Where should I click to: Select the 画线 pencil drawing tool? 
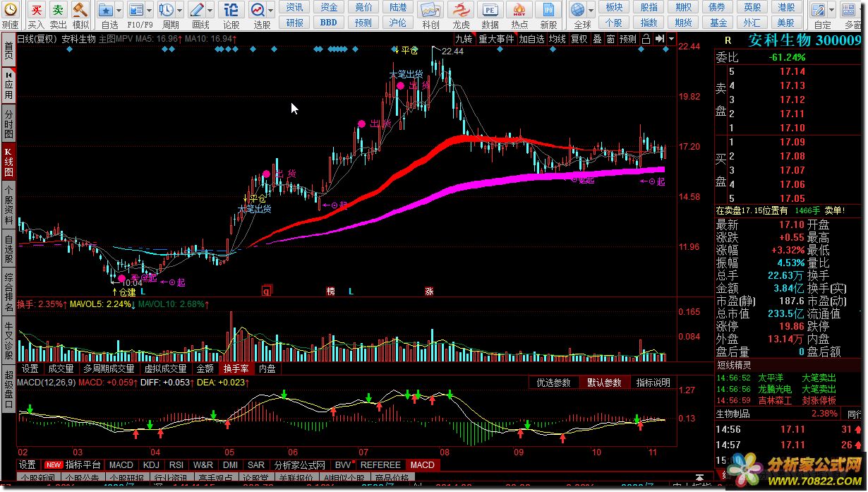[198, 9]
